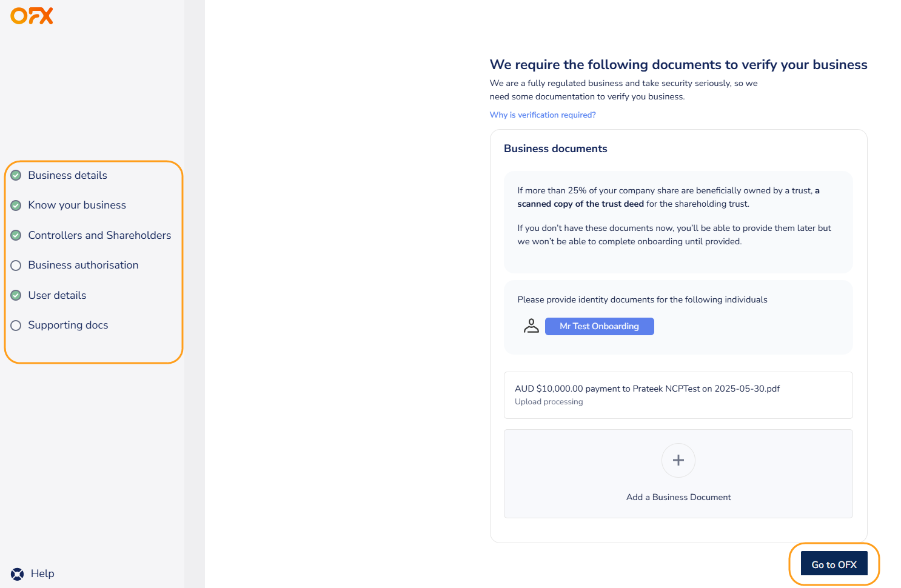The width and height of the screenshot is (901, 588).
Task: Open the 'Why is verification required?' link
Action: [x=543, y=115]
